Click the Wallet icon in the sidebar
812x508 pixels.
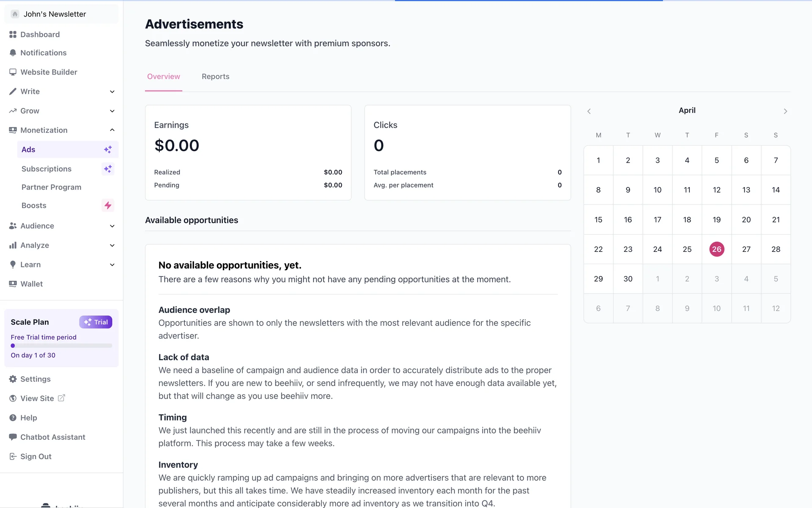pos(13,284)
